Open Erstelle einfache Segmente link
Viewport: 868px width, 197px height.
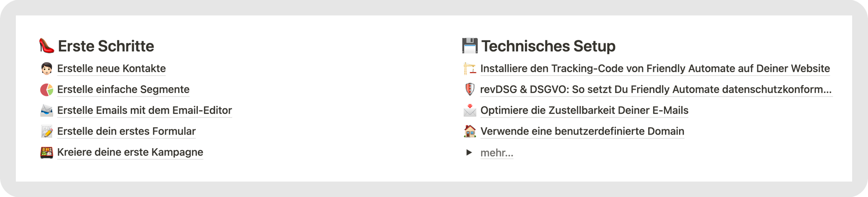pyautogui.click(x=123, y=89)
